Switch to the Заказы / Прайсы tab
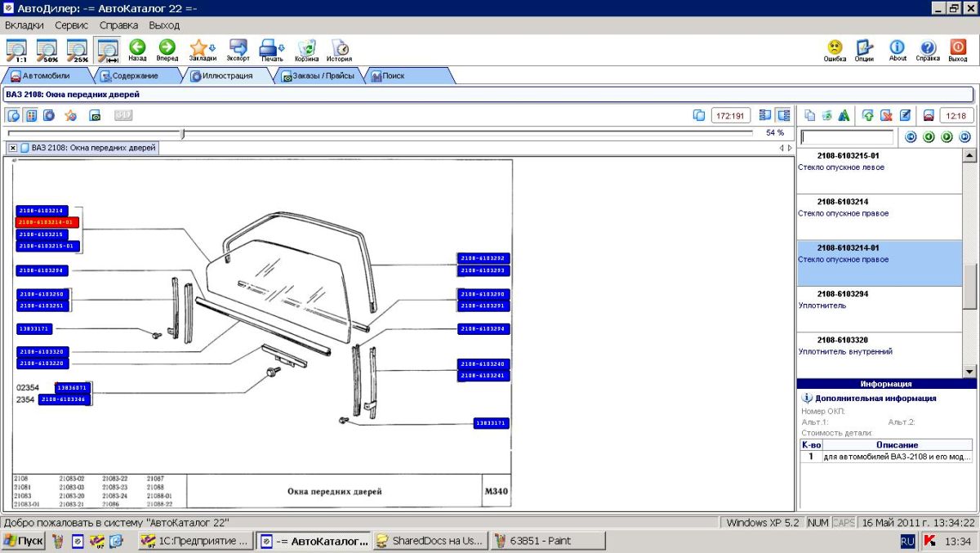Viewport: 980px width, 553px height. click(318, 76)
